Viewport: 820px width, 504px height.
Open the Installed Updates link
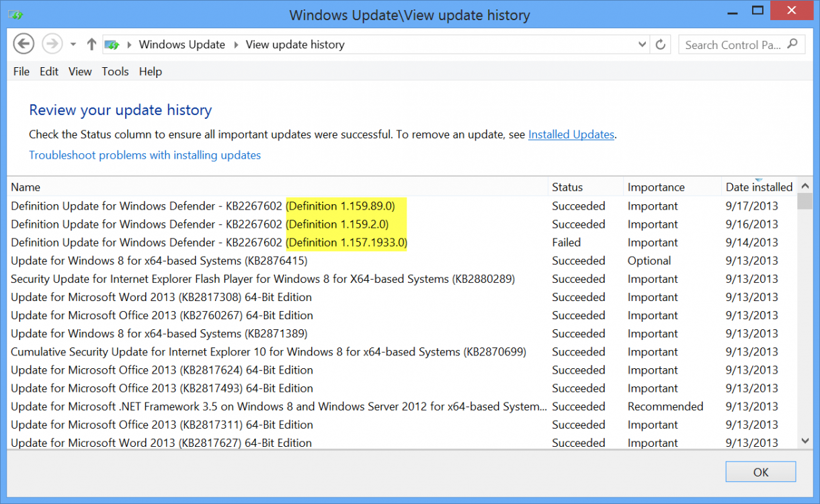pos(571,134)
